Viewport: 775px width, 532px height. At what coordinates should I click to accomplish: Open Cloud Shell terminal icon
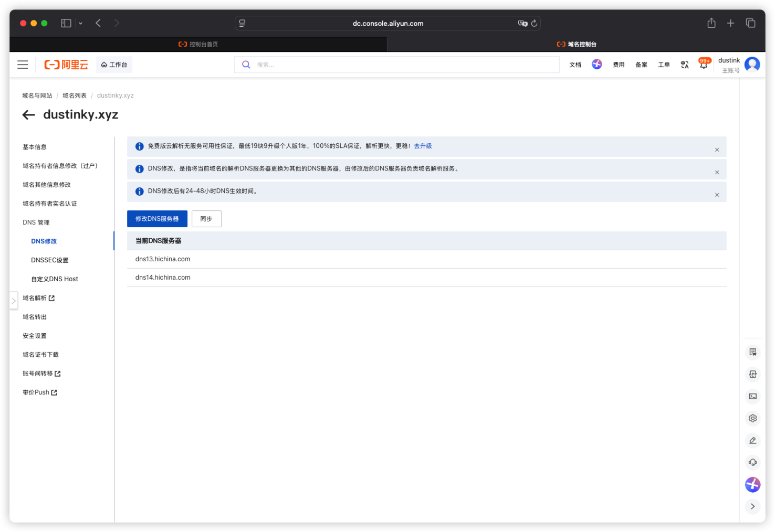point(753,396)
